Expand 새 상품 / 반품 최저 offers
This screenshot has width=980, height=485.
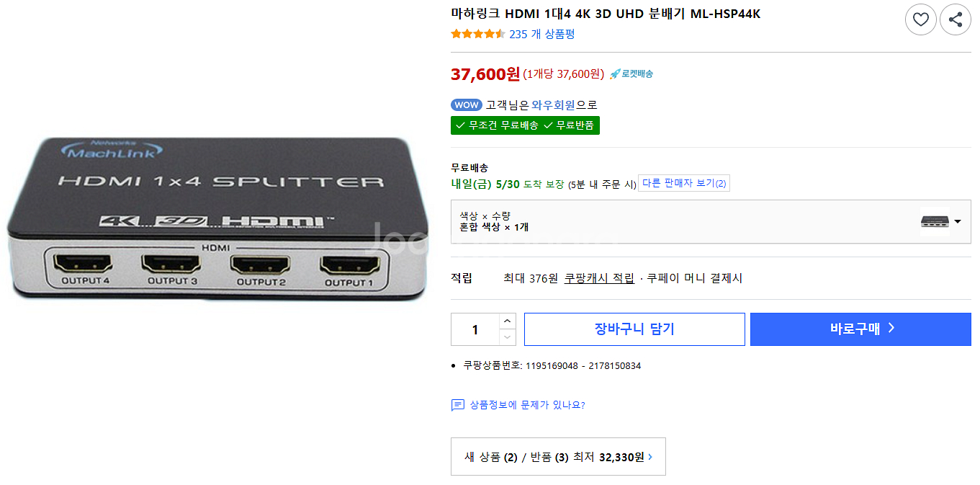(x=558, y=457)
